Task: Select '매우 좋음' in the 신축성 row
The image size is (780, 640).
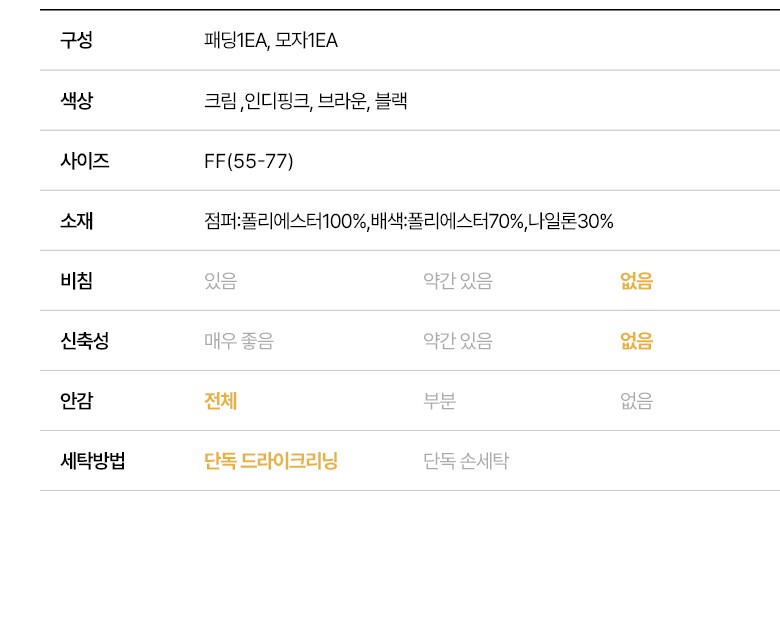Action: [238, 341]
